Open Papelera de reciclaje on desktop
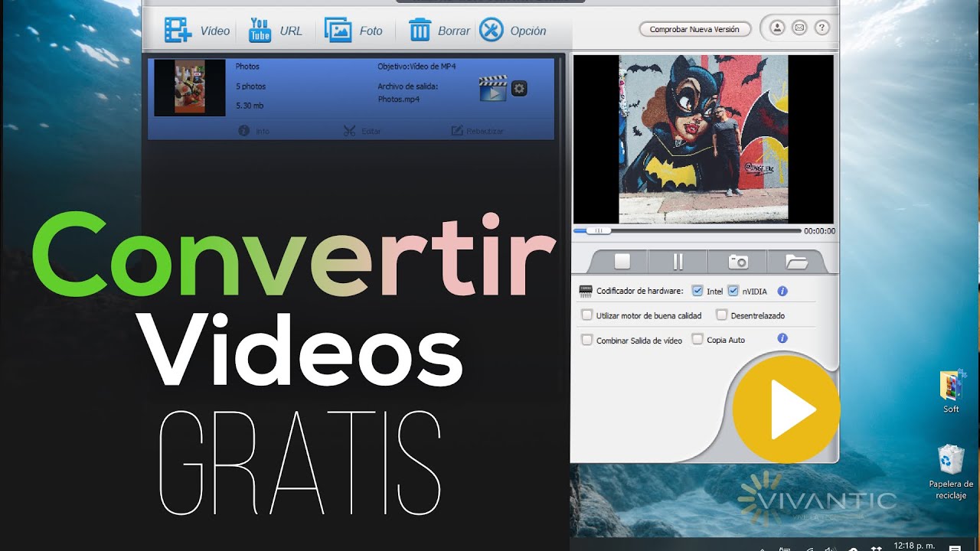980x551 pixels. click(951, 472)
